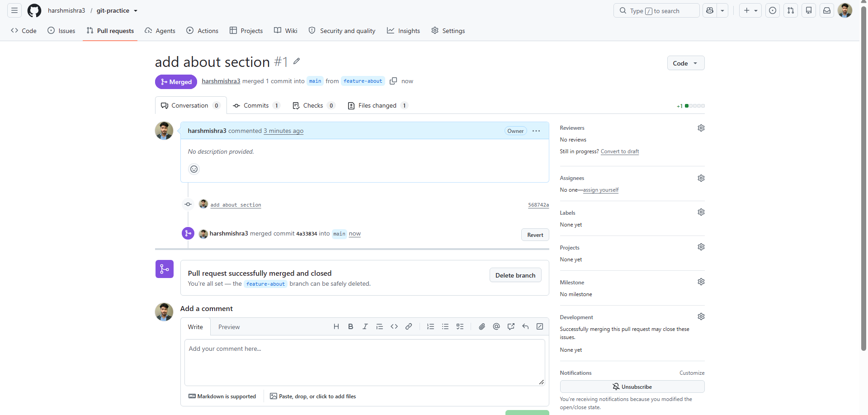
Task: Insert a quote in comment editor
Action: (380, 326)
